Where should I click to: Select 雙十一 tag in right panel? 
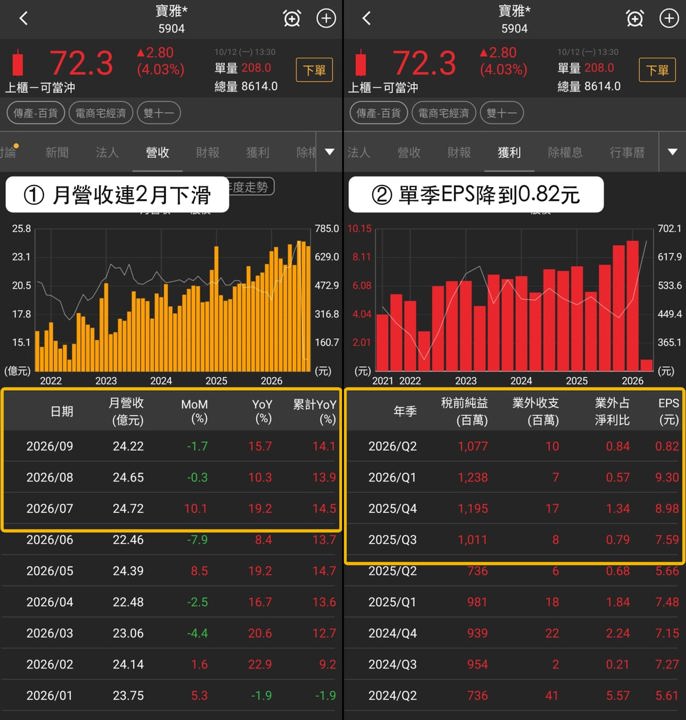[501, 113]
